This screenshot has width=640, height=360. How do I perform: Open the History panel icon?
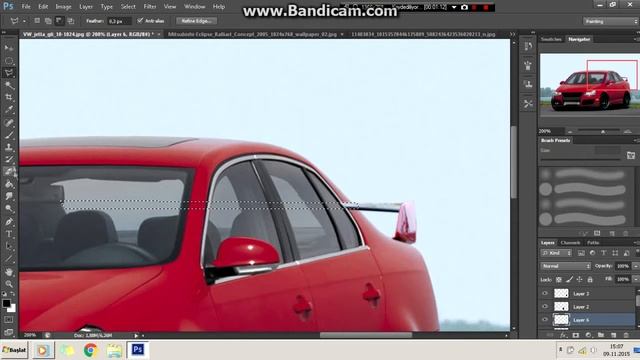coord(528,47)
